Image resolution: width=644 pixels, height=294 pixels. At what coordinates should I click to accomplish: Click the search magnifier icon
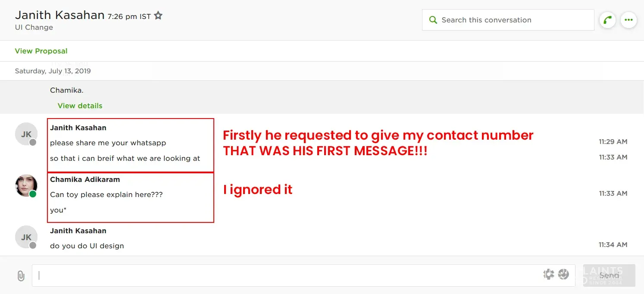click(x=433, y=20)
